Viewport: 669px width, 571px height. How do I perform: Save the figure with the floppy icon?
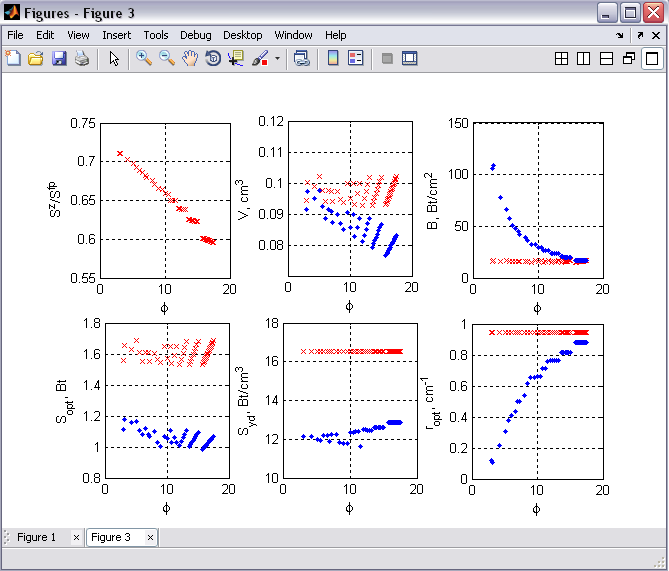pos(59,58)
